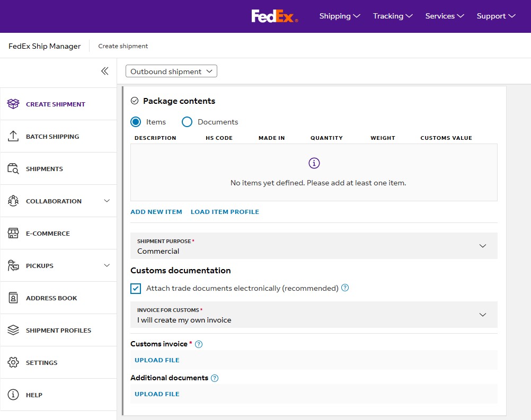
Task: Select the Items radio button
Action: 136,122
